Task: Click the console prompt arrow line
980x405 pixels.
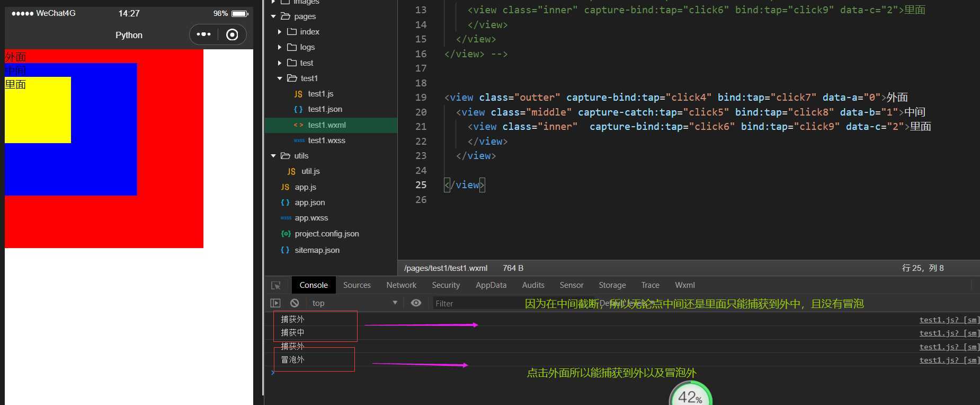Action: [273, 373]
